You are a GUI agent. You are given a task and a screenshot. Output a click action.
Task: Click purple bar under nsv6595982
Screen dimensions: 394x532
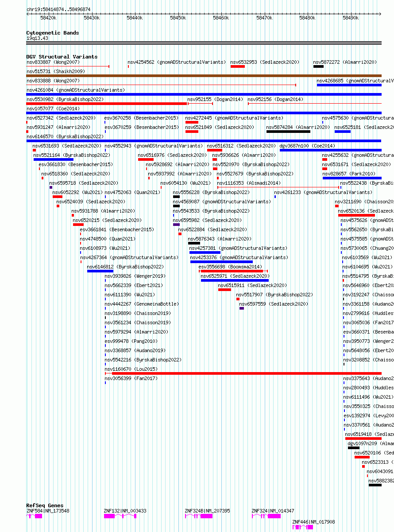point(176,225)
